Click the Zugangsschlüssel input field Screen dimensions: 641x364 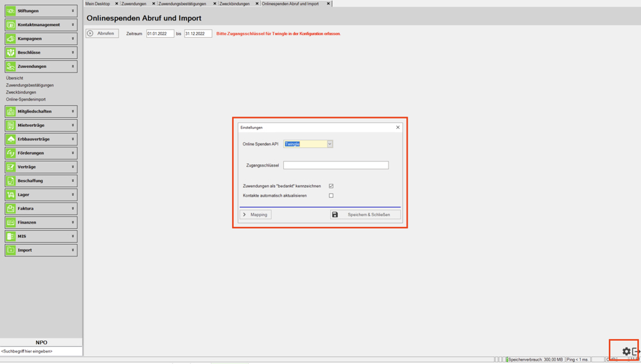coord(336,165)
